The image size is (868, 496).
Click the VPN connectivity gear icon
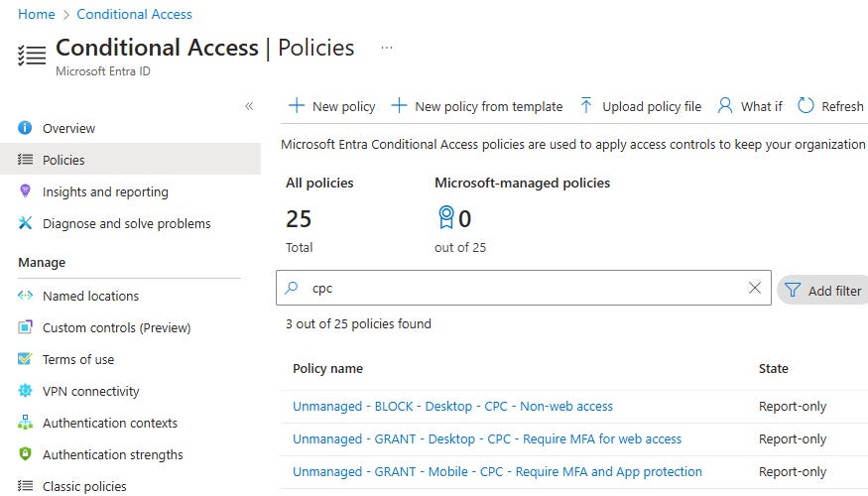(26, 391)
